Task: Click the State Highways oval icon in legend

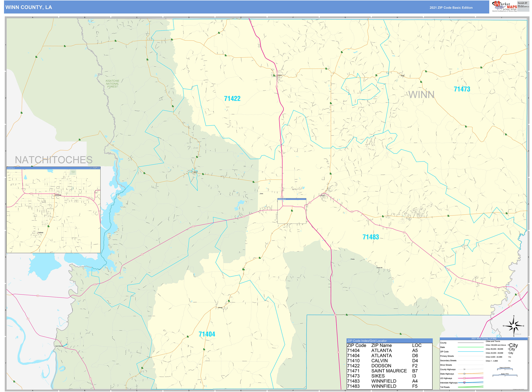Action: tap(464, 374)
